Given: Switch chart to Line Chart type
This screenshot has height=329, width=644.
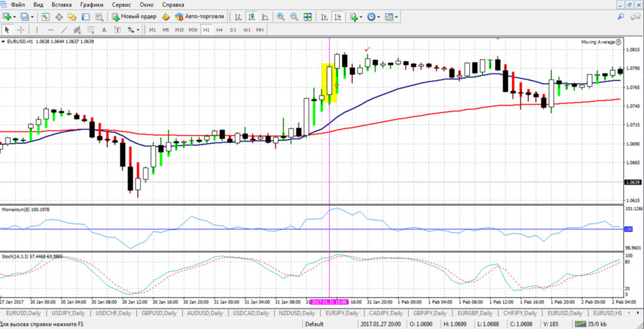Looking at the screenshot, I should pos(265,17).
